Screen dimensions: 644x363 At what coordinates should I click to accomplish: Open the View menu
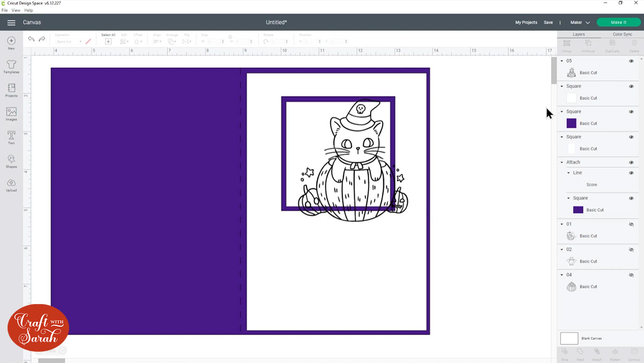pos(16,10)
